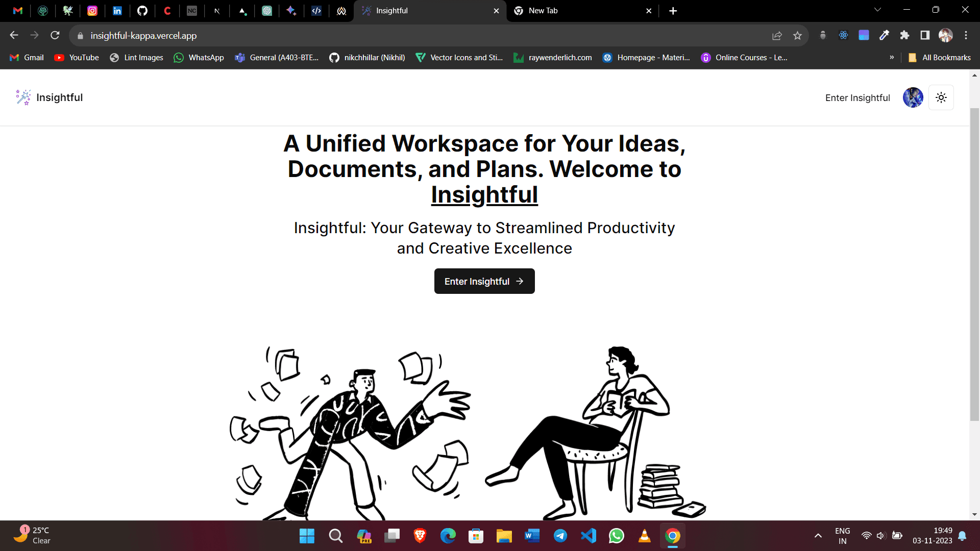The height and width of the screenshot is (551, 980).
Task: Open the pinned LinkedIn tab
Action: (x=117, y=11)
